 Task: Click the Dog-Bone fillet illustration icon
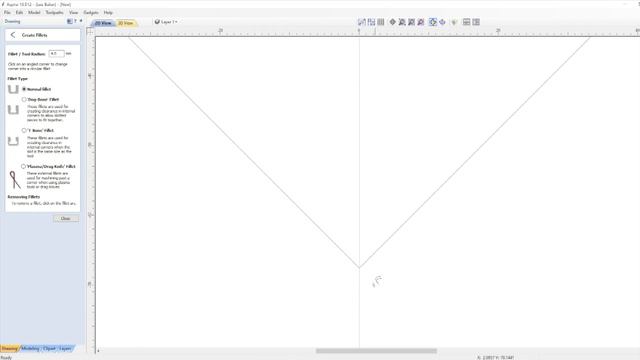(x=13, y=110)
